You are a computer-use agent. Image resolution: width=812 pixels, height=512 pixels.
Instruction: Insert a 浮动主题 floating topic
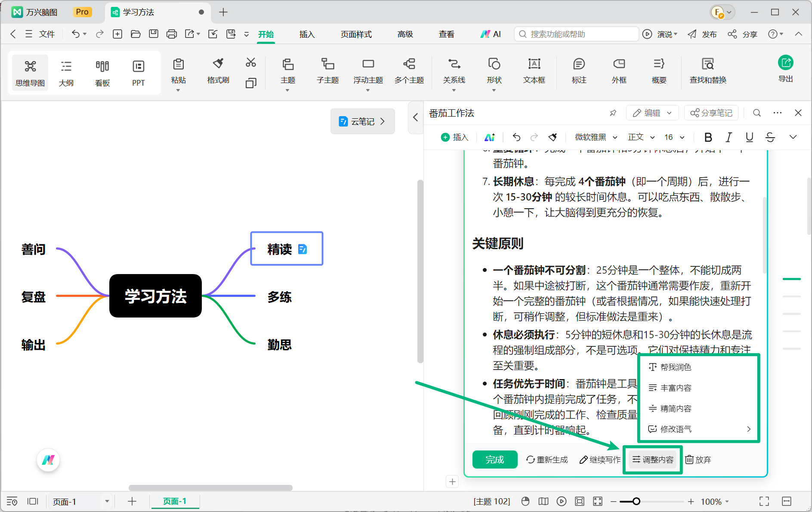(368, 71)
